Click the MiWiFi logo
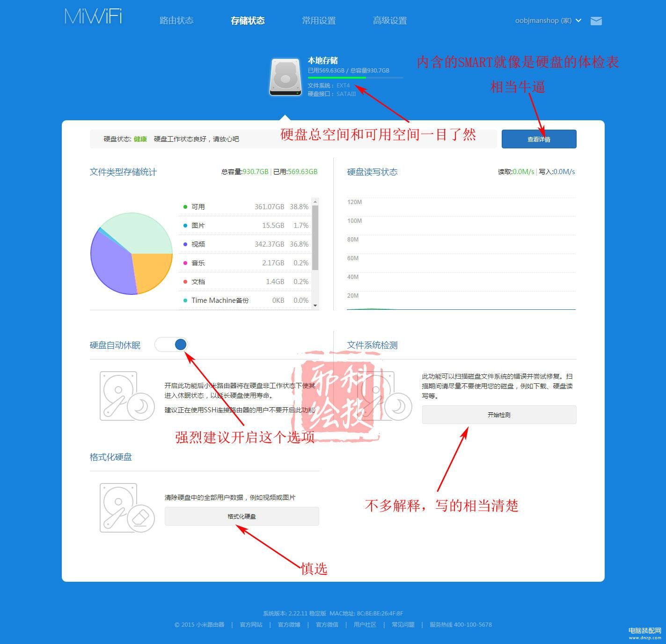Viewport: 666px width, 644px height. 93,16
